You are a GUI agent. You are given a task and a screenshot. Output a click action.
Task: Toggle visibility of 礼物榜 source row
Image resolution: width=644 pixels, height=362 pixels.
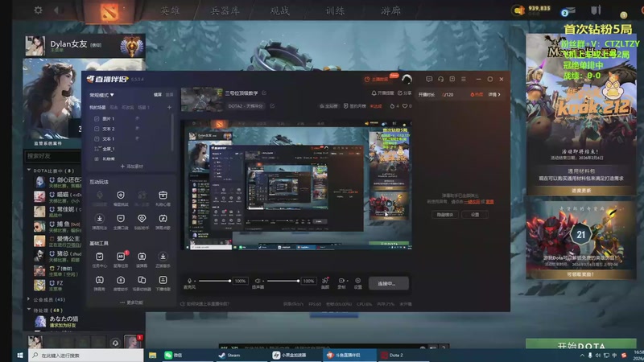pyautogui.click(x=97, y=158)
